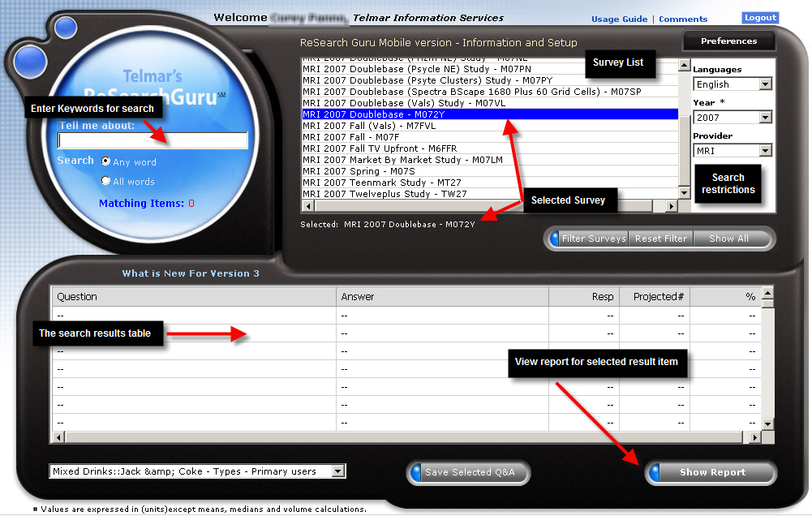Click the Filter Surveys button
This screenshot has height=516, width=812.
(x=594, y=239)
